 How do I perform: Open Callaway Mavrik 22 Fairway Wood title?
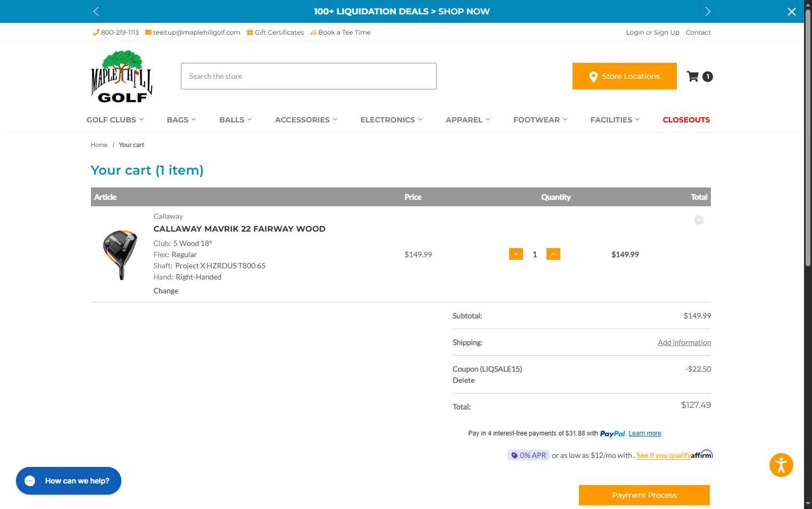[x=239, y=229]
